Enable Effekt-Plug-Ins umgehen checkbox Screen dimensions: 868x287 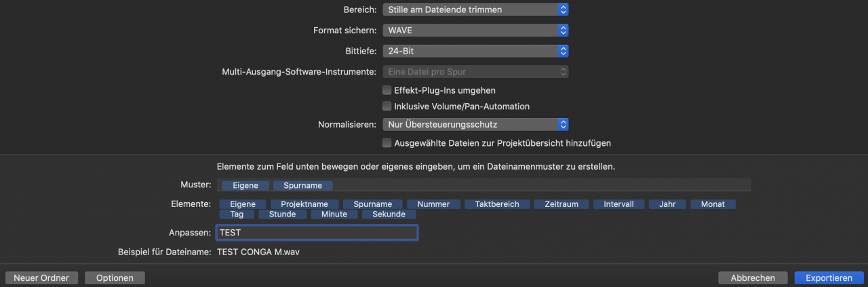pos(387,90)
